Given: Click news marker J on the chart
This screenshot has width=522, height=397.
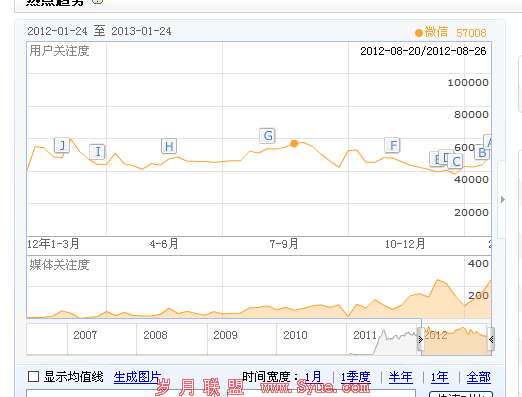Looking at the screenshot, I should tap(62, 145).
